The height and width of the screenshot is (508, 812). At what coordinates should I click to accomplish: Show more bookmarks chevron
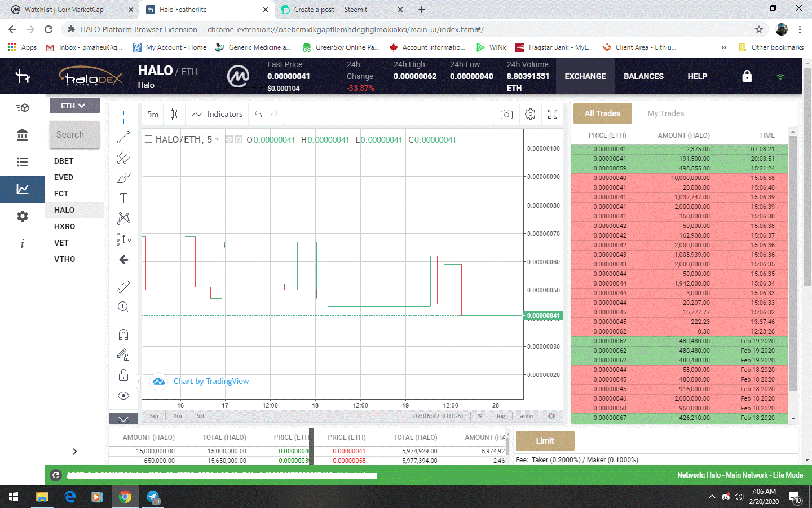point(724,47)
